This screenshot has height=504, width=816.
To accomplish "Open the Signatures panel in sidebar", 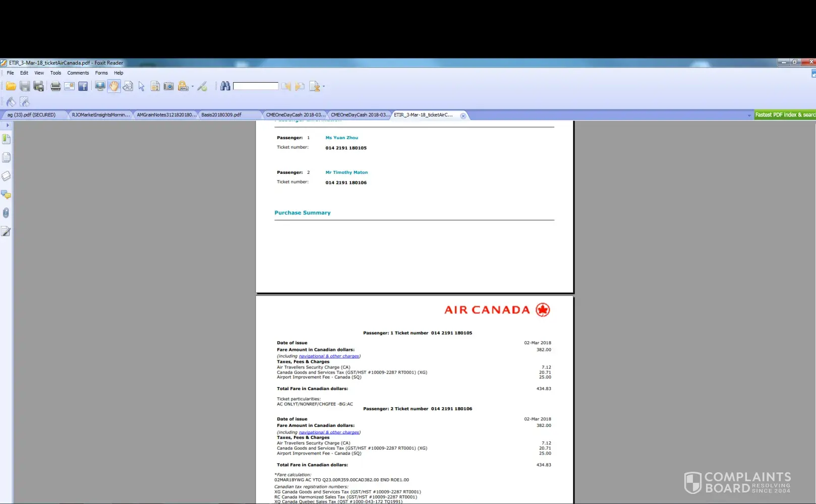I will 6,231.
